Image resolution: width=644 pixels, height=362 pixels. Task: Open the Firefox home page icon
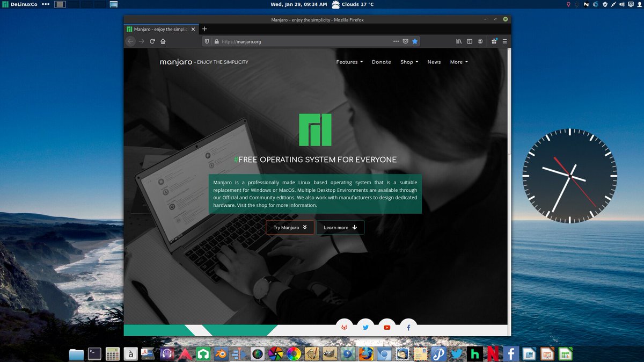[x=163, y=41]
